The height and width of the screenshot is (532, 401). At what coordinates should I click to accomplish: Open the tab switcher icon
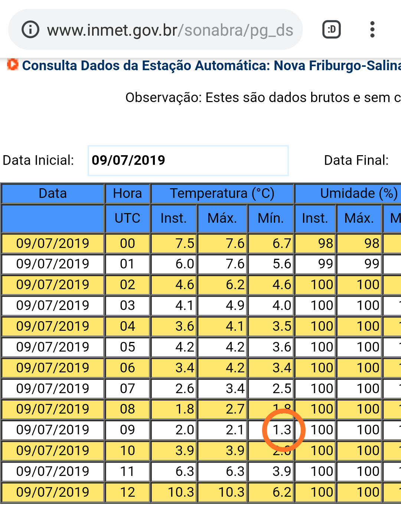tap(332, 30)
